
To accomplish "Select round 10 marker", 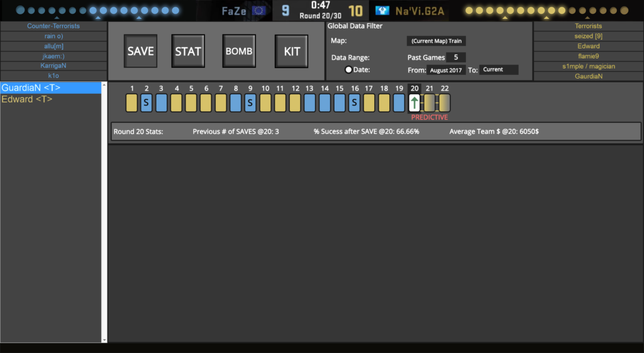I will [265, 103].
